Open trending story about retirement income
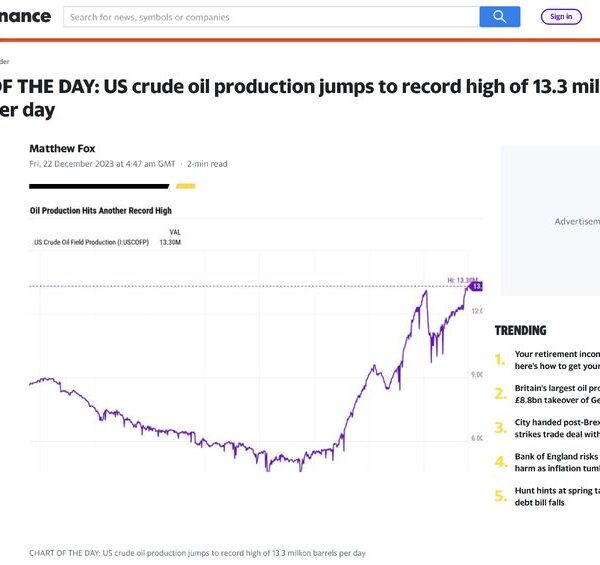This screenshot has height=565, width=600. tap(557, 360)
